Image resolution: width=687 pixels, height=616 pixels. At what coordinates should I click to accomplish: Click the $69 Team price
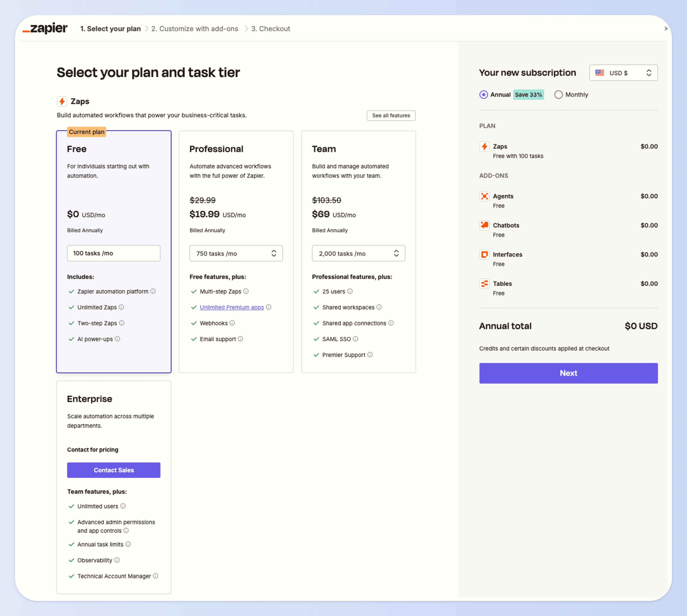click(321, 214)
